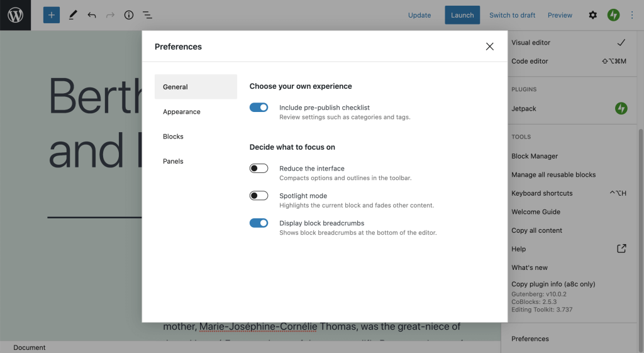The width and height of the screenshot is (644, 353).
Task: Click the undo arrow icon
Action: pos(92,15)
